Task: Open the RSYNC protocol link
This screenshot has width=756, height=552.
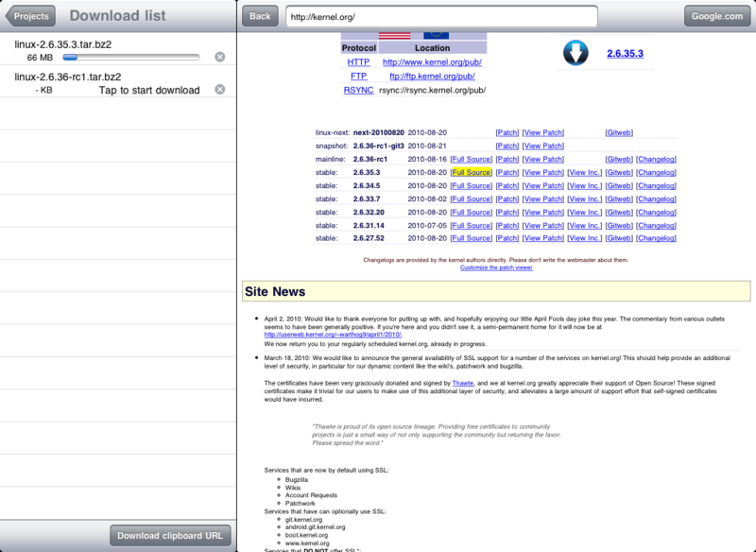Action: [358, 90]
